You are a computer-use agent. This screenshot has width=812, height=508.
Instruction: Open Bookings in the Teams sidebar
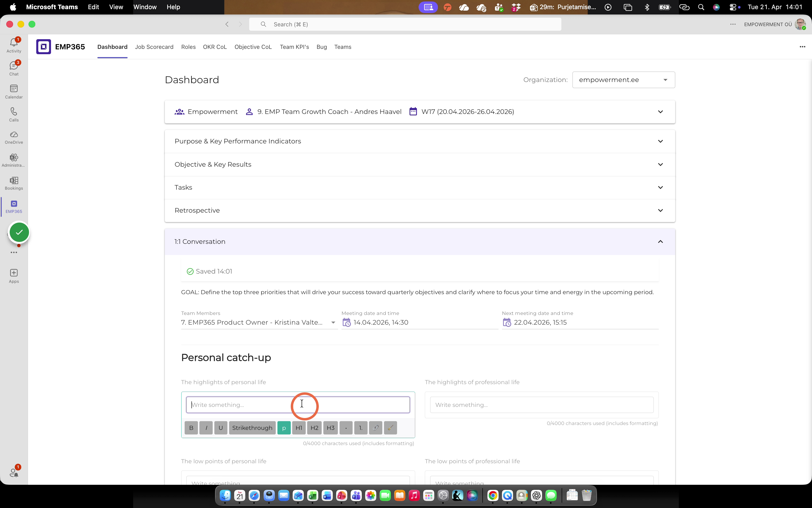point(14,183)
